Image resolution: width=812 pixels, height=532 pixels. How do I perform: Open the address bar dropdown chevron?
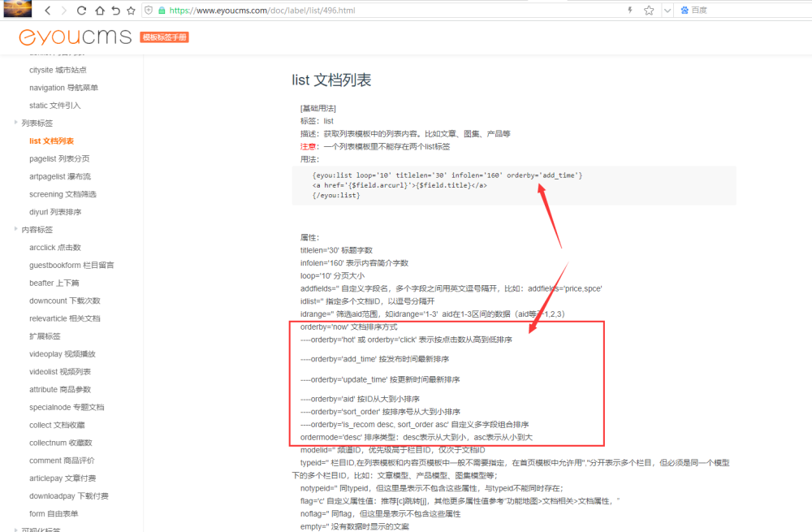(x=667, y=11)
